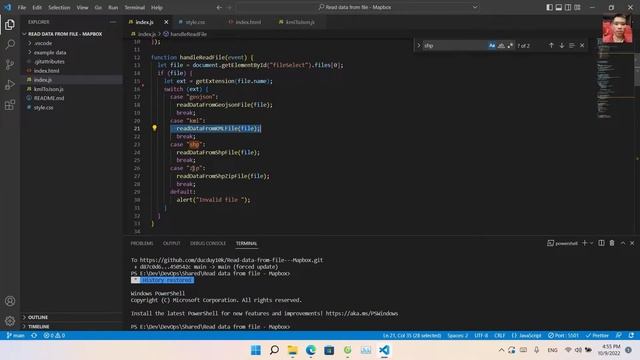640x360 pixels.
Task: Open Windows Start button on taskbar
Action: (256, 350)
